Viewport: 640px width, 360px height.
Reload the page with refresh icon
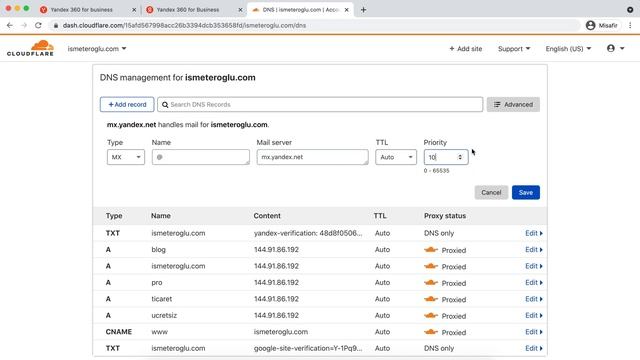pos(38,25)
